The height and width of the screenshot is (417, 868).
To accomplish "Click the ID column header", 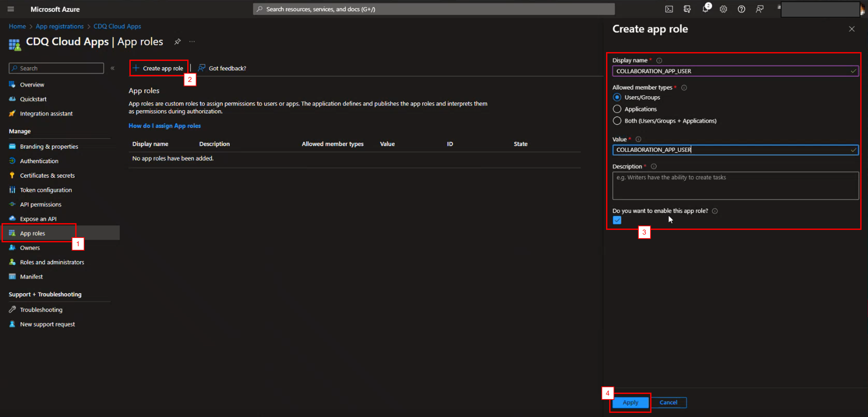I will click(450, 144).
